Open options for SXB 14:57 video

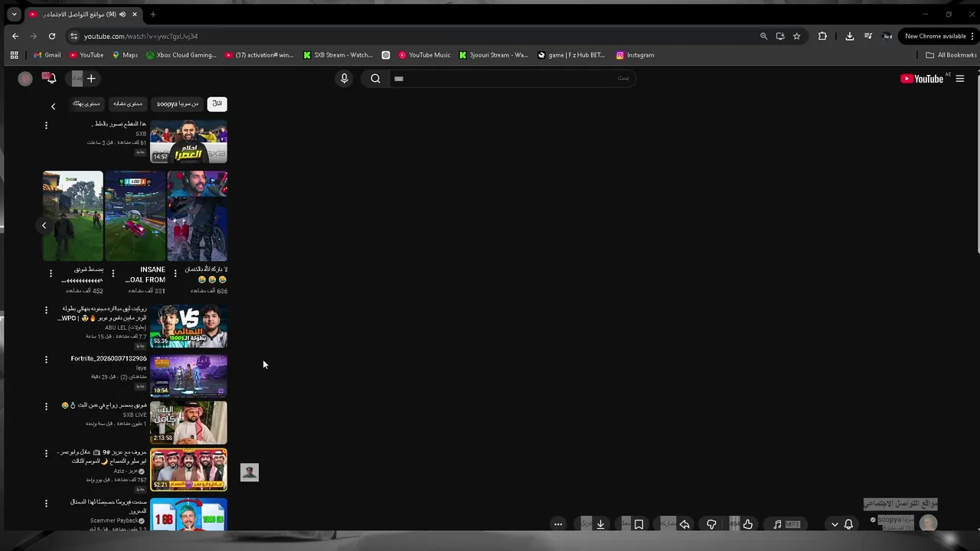click(x=46, y=125)
